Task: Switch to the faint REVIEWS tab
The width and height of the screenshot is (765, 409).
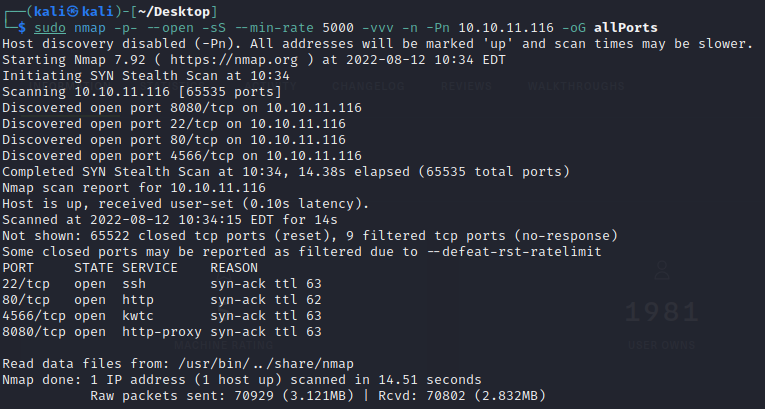Action: click(x=466, y=86)
